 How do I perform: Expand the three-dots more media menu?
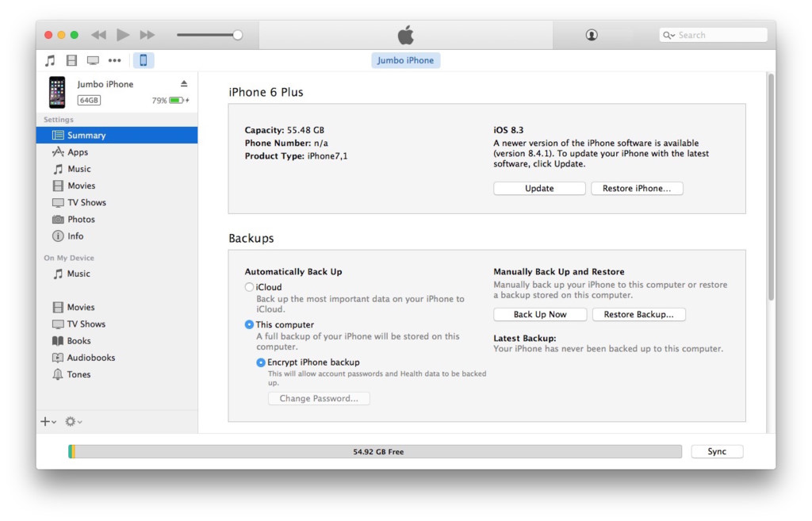click(x=115, y=60)
